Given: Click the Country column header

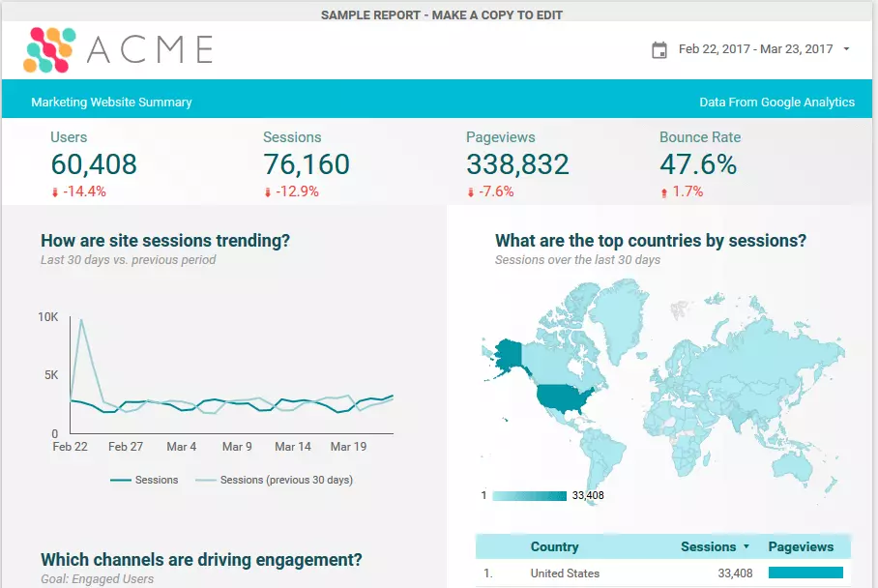Looking at the screenshot, I should click(554, 546).
